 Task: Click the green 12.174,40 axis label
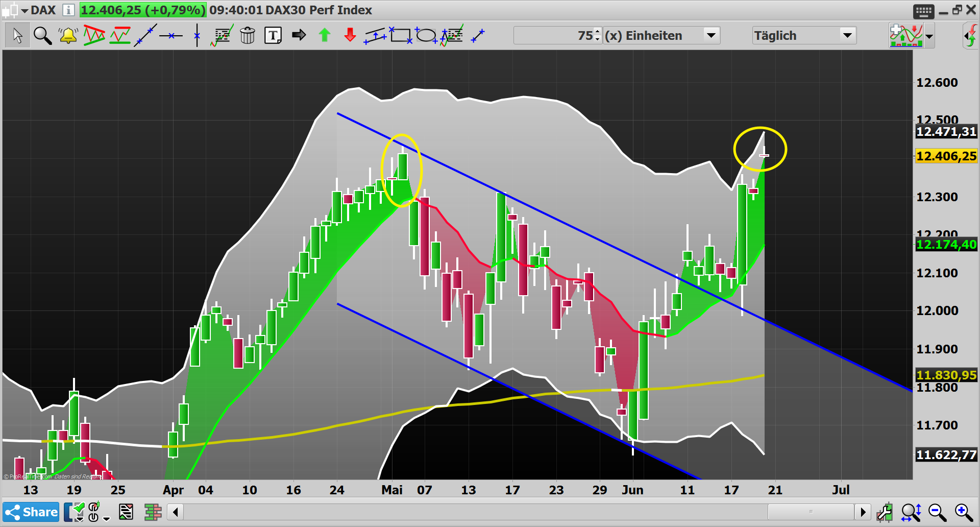946,245
